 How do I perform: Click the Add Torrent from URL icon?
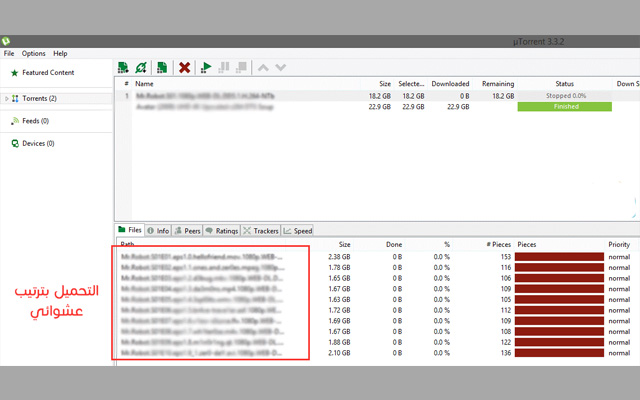(x=142, y=67)
